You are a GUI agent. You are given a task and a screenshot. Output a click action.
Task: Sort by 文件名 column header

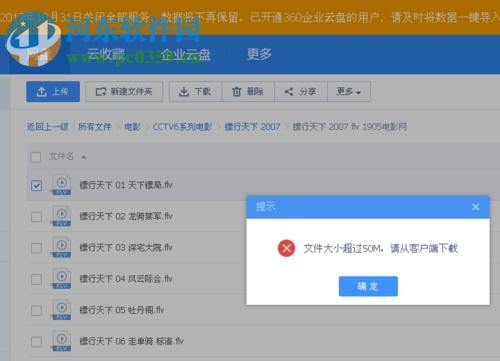(x=61, y=156)
